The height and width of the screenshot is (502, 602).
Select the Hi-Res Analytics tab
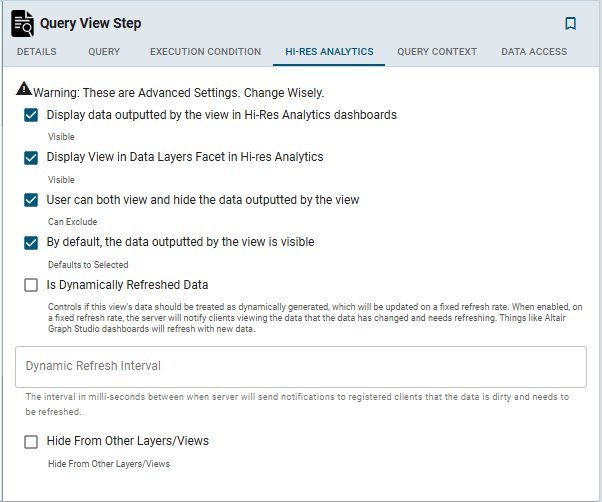click(x=329, y=52)
